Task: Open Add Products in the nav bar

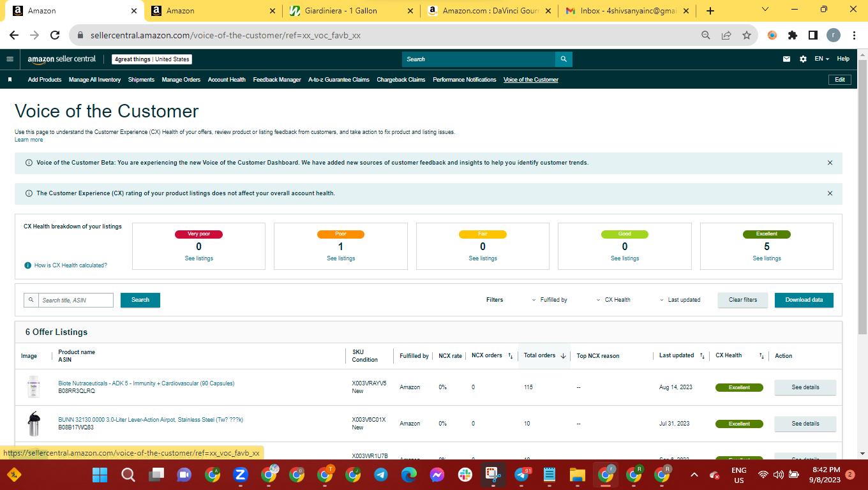Action: pos(45,80)
